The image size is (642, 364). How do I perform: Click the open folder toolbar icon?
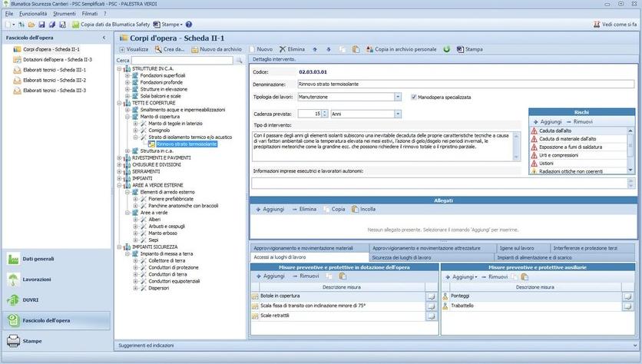[31, 25]
